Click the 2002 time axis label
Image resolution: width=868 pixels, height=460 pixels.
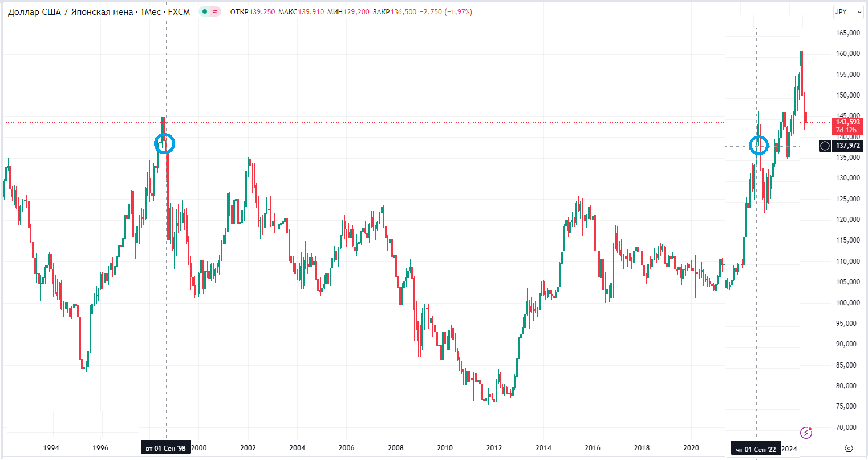click(x=248, y=448)
